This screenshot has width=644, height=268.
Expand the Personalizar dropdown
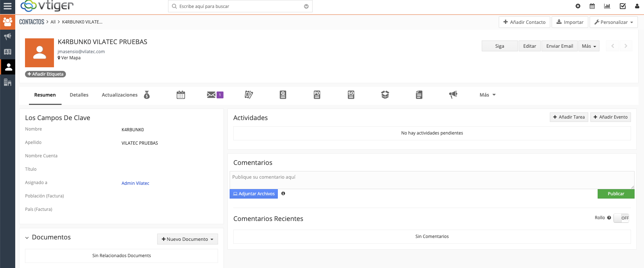pyautogui.click(x=614, y=22)
